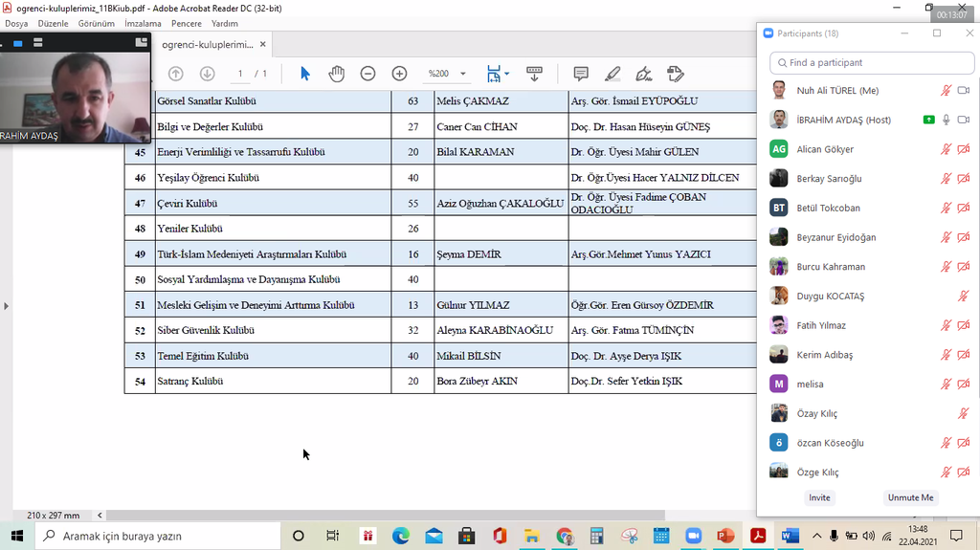Expand the left navigation pane arrow
980x550 pixels.
click(6, 306)
